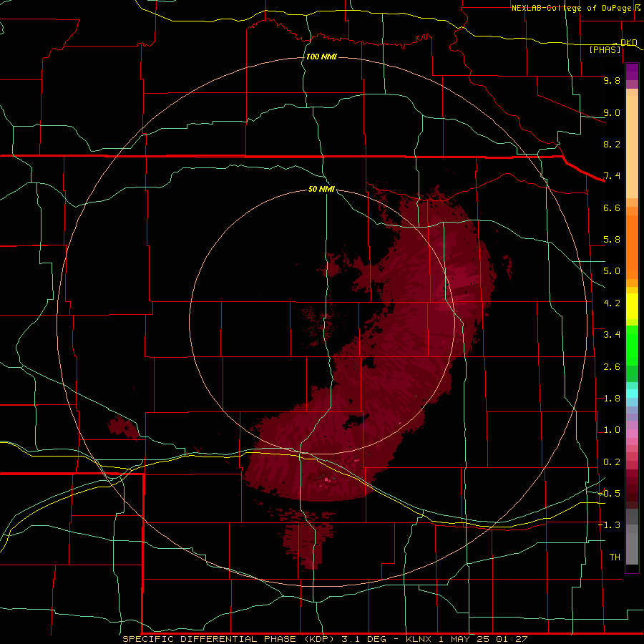The width and height of the screenshot is (644, 644).
Task: Click the 2.6 color scale value
Action: (x=612, y=367)
